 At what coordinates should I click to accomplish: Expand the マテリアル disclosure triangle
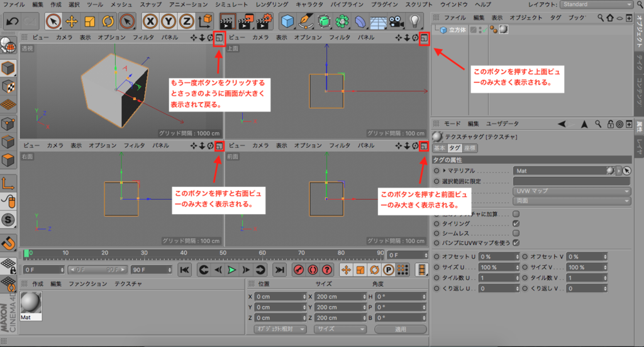444,171
